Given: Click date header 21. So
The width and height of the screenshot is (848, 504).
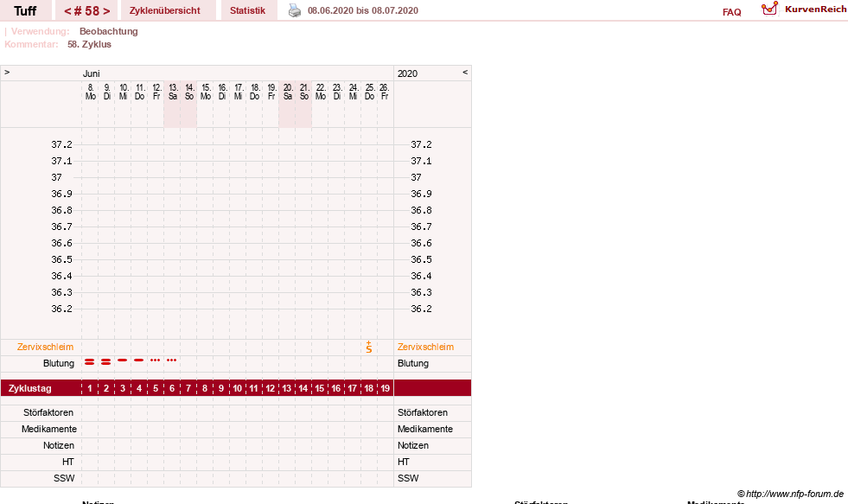Looking at the screenshot, I should [304, 92].
